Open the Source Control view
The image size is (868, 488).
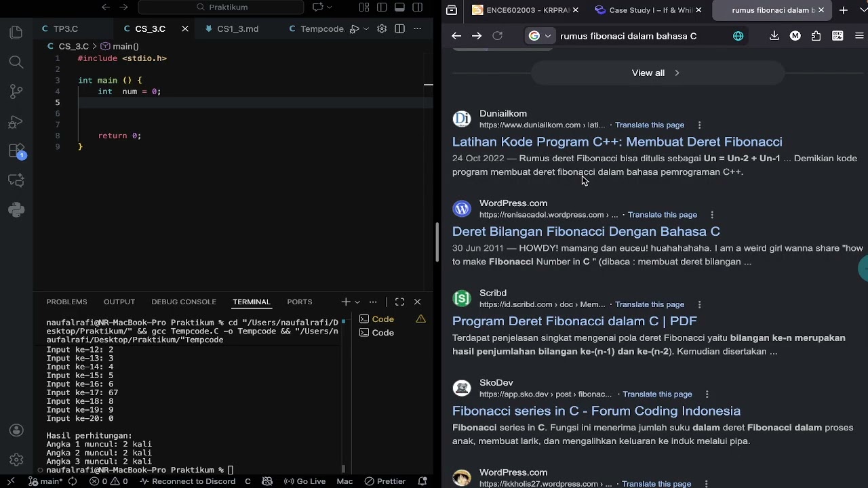(x=16, y=91)
